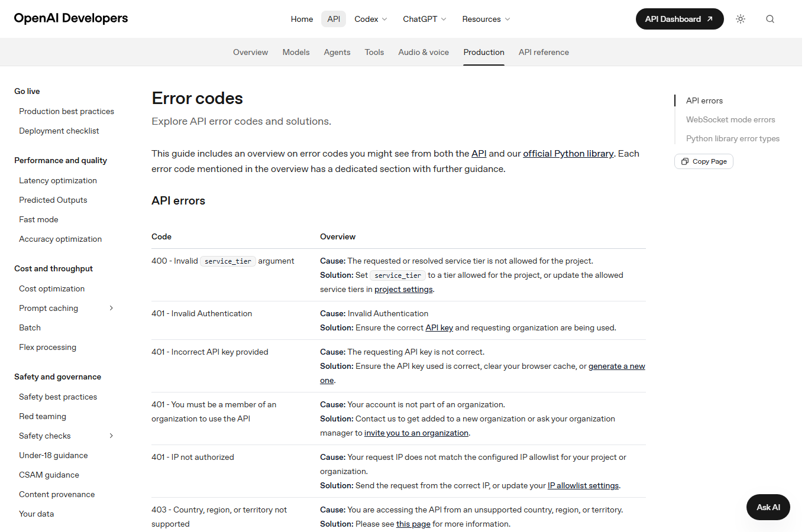Open the 'project settings' link
The image size is (808, 532).
[403, 290]
